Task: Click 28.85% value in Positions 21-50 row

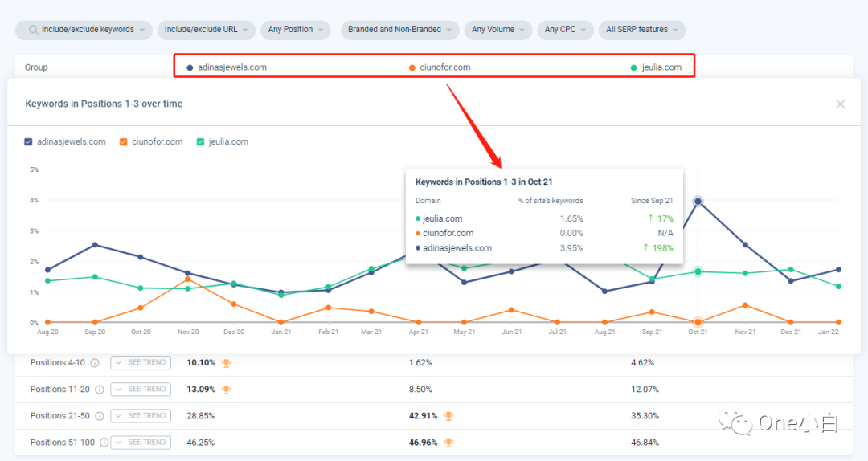Action: [200, 415]
